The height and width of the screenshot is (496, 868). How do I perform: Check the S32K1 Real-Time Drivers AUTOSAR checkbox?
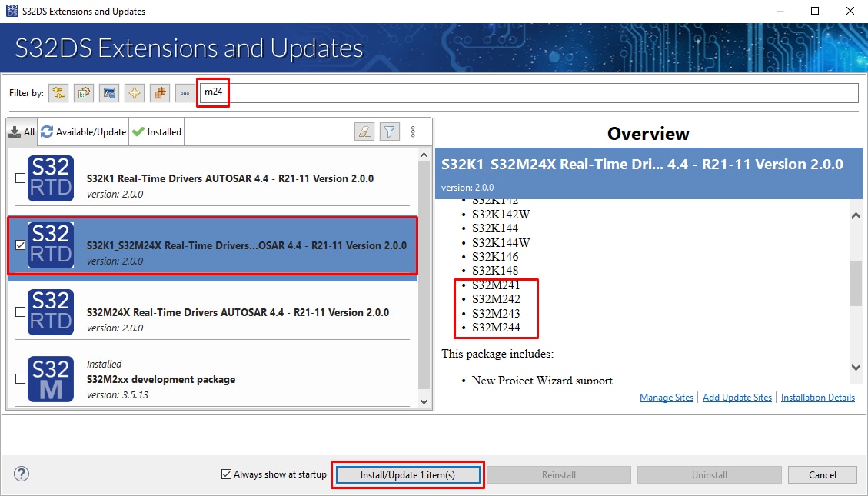[x=21, y=178]
